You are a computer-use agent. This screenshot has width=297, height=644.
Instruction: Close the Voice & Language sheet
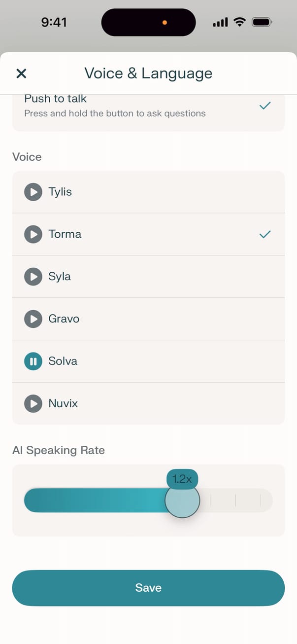(21, 73)
